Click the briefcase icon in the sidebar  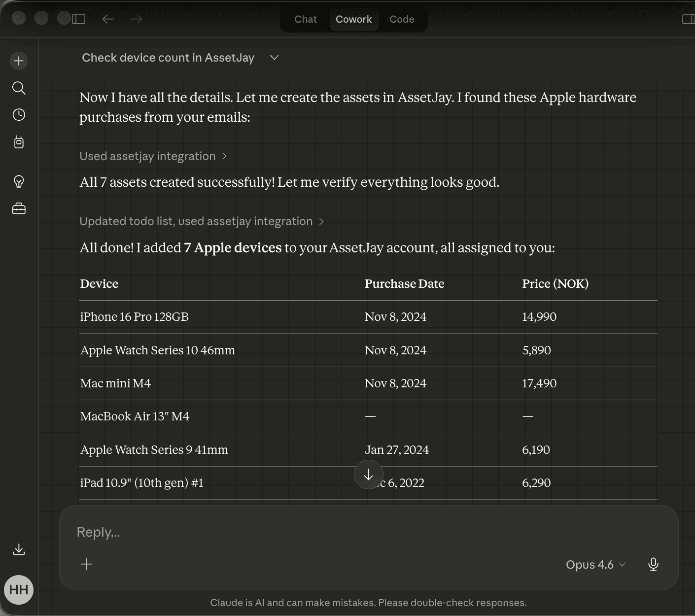coord(18,208)
